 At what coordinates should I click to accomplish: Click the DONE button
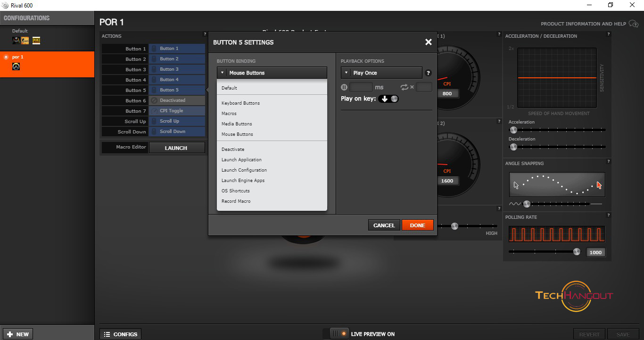point(417,225)
